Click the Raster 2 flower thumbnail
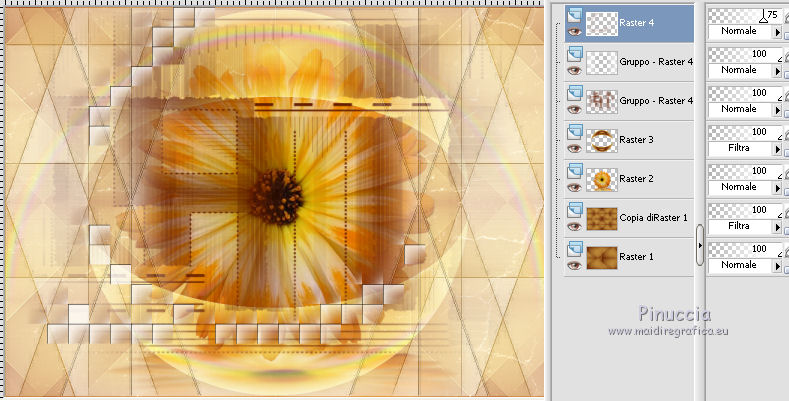Screen dimensions: 789x401 click(x=602, y=180)
